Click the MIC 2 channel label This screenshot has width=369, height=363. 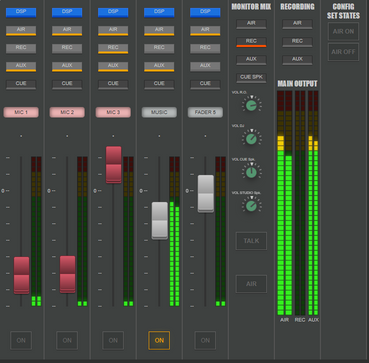[x=67, y=112]
